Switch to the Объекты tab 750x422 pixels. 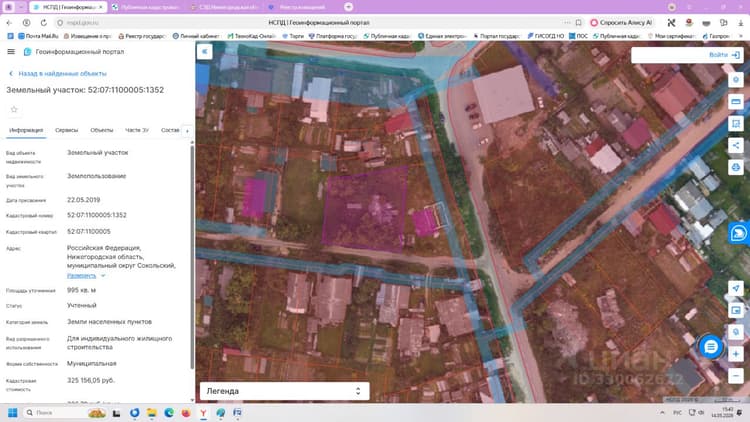[101, 130]
